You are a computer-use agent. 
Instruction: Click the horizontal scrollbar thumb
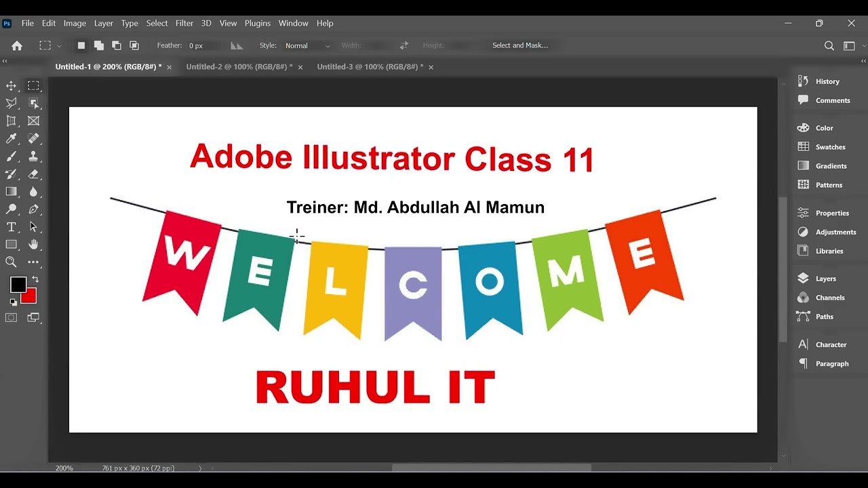(x=492, y=468)
